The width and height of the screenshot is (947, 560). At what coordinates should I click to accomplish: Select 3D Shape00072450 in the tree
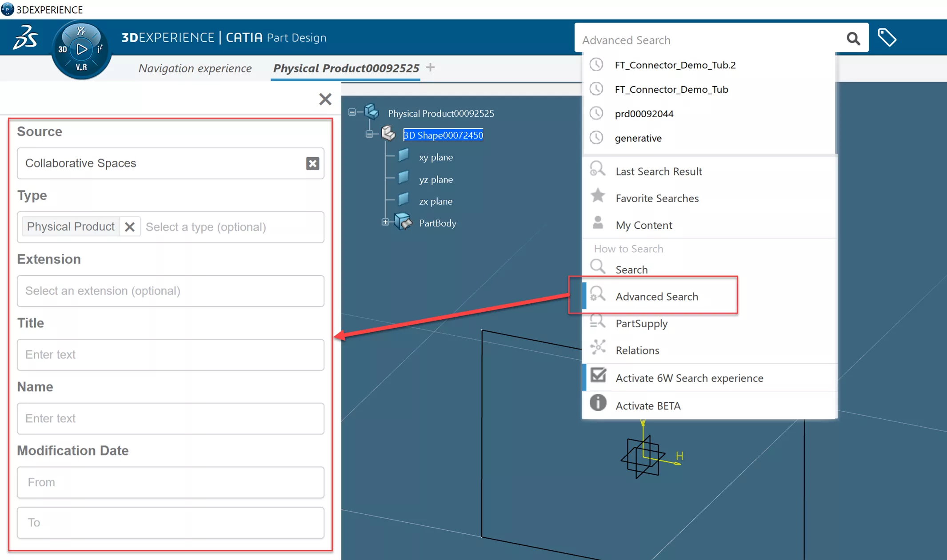tap(443, 135)
